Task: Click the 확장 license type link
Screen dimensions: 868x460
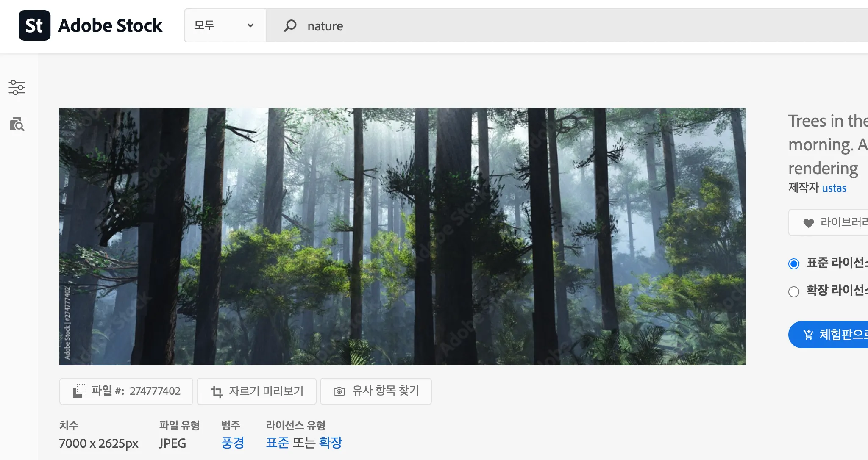Action: pos(331,443)
